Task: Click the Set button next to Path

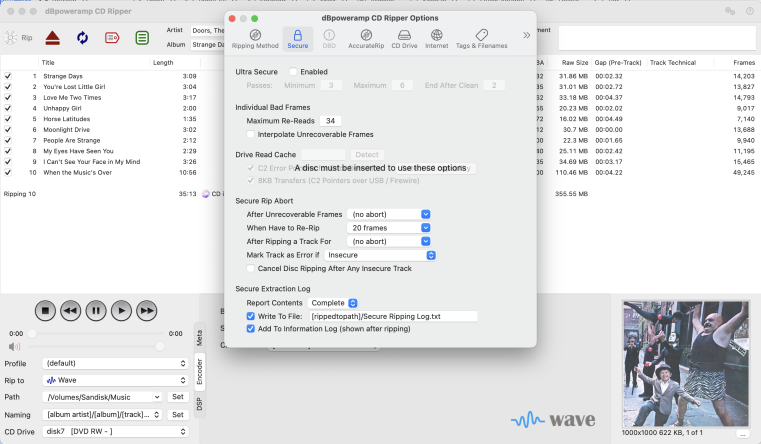Action: [x=177, y=397]
